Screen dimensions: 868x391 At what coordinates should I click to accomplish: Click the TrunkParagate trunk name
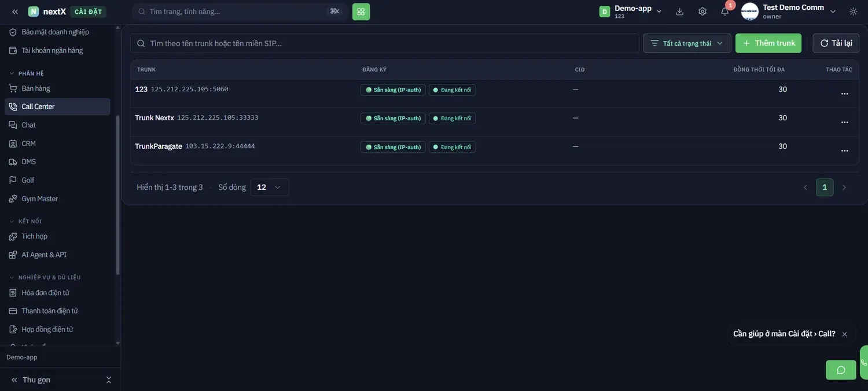[x=159, y=146]
